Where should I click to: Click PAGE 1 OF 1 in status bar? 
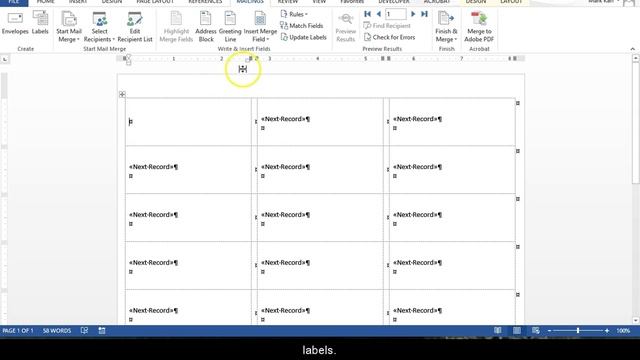point(18,331)
